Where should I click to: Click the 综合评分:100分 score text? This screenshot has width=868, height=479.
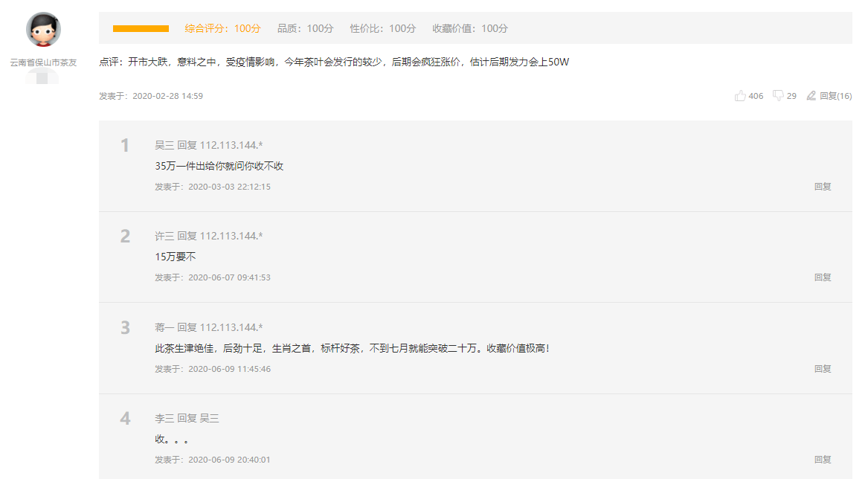click(223, 28)
